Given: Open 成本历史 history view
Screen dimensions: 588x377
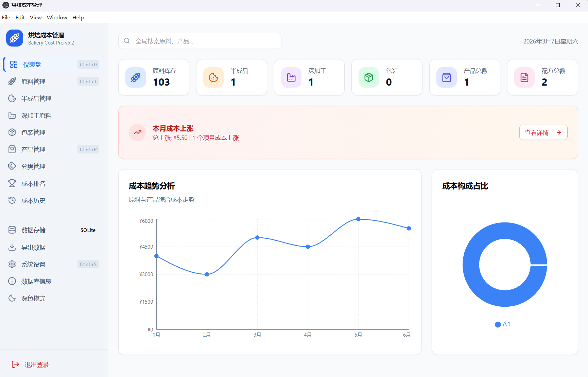Looking at the screenshot, I should point(33,200).
